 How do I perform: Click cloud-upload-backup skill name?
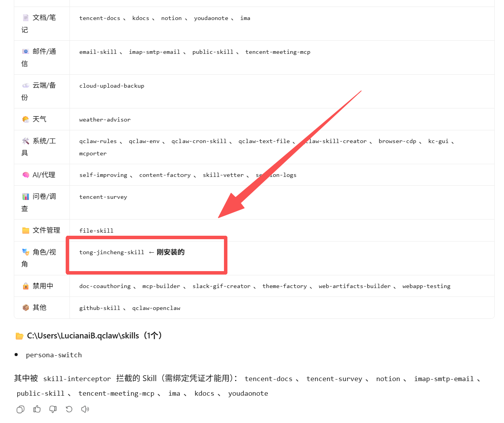112,86
